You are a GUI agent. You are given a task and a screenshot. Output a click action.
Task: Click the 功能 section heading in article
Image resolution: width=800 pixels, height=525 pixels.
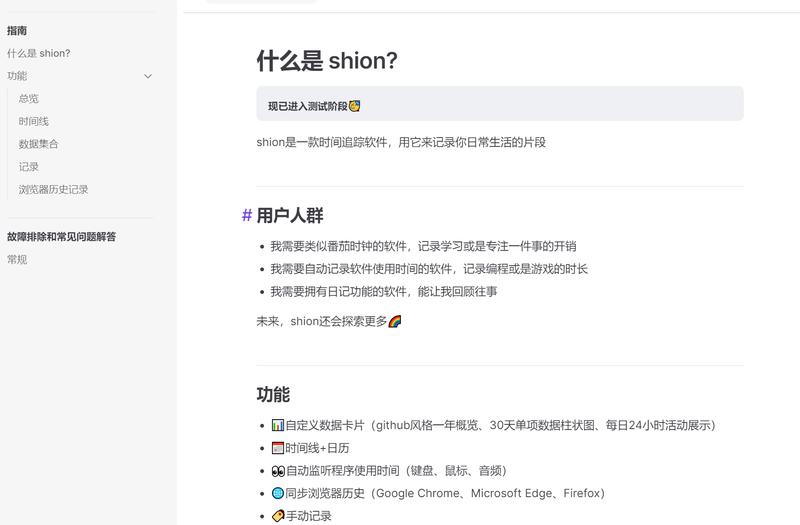pyautogui.click(x=273, y=394)
